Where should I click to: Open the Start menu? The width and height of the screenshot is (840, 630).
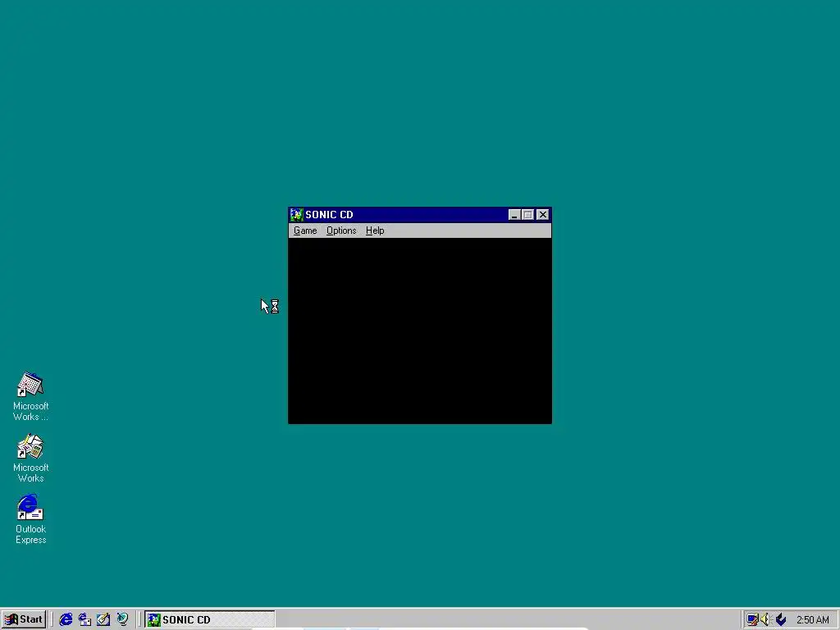(24, 619)
